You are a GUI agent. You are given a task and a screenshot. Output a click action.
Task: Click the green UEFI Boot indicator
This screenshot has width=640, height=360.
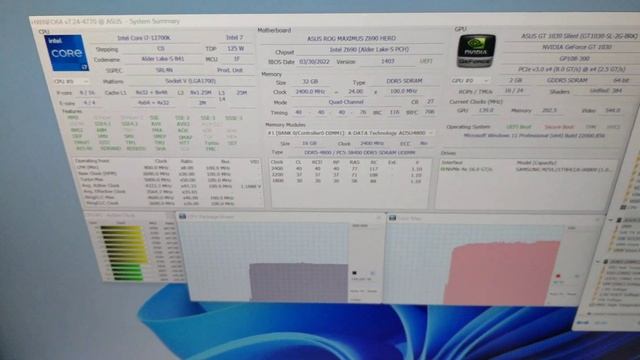(518, 127)
